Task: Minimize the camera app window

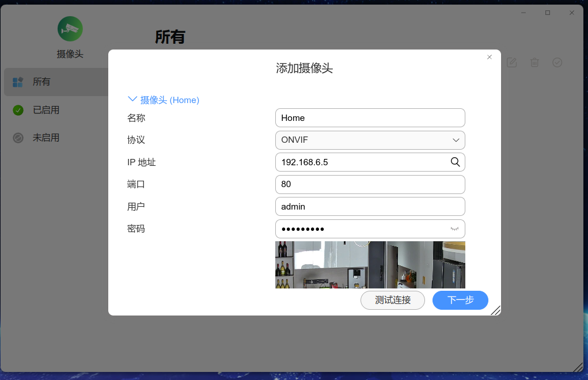Action: (x=523, y=13)
